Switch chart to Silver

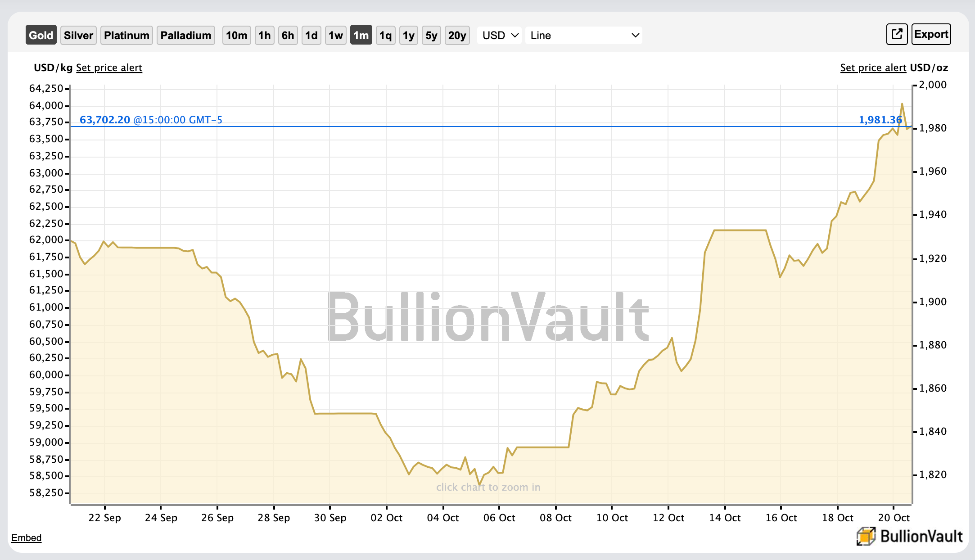click(x=78, y=35)
